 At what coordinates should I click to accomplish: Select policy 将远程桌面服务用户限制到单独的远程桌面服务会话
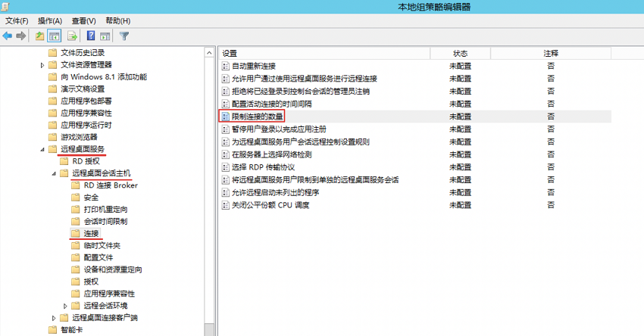tap(315, 179)
